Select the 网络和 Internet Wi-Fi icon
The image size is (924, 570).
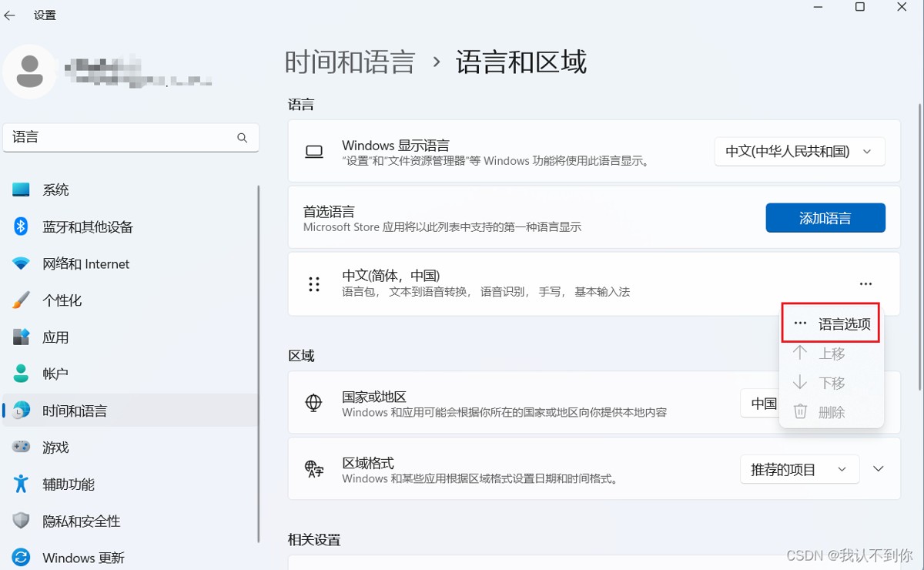pyautogui.click(x=21, y=263)
